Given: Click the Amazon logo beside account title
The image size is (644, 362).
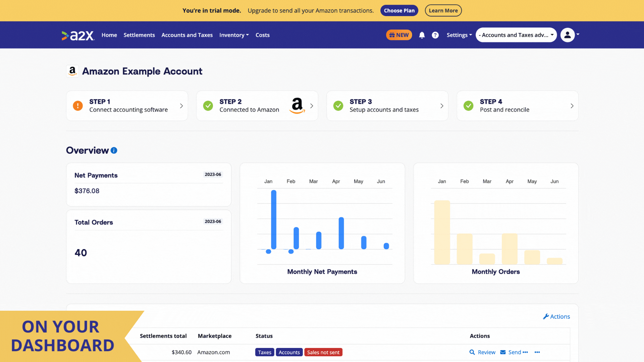Looking at the screenshot, I should click(72, 71).
